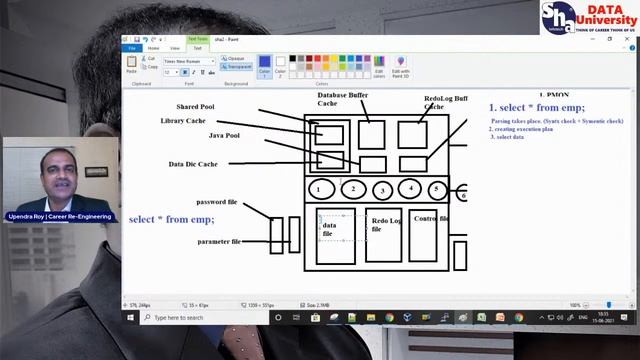Click the zoom in plus button
Image resolution: width=640 pixels, height=360 pixels.
pos(631,305)
